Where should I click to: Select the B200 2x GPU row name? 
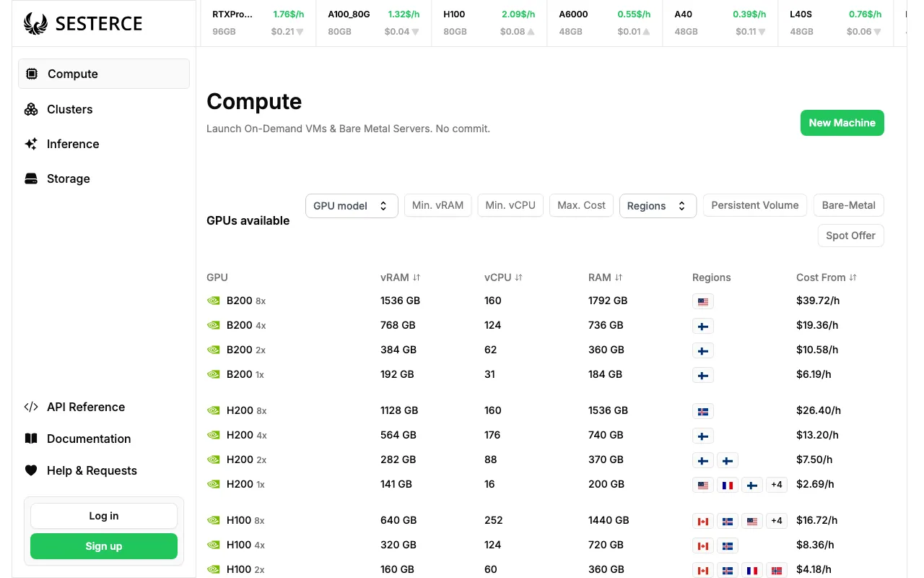246,350
